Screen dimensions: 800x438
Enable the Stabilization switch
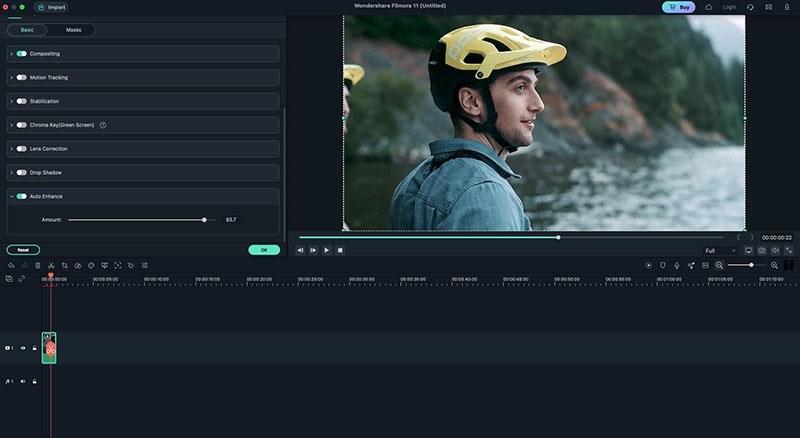click(x=21, y=101)
